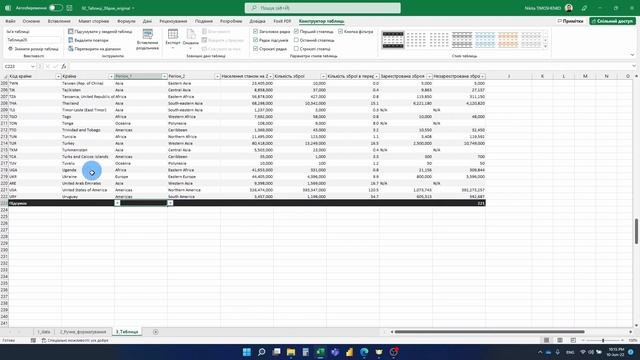This screenshot has width=640, height=360.
Task: Click the Export table icon
Action: (x=173, y=34)
